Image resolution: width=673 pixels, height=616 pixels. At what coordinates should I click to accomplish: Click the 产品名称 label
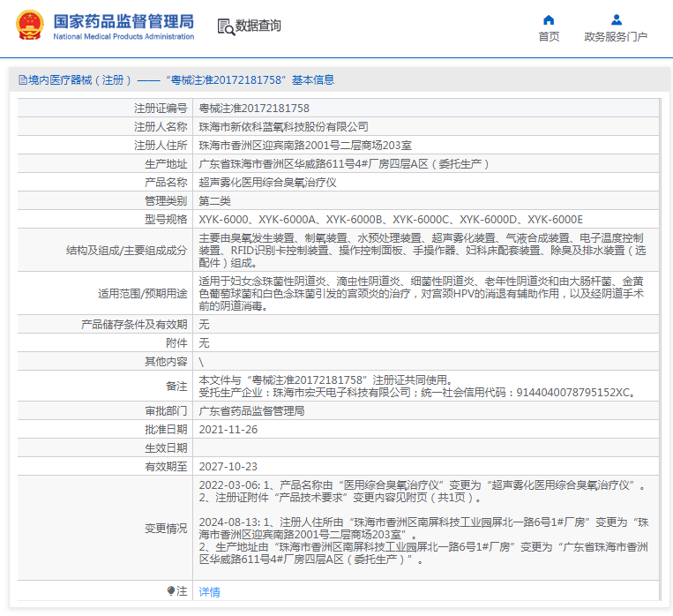point(166,182)
